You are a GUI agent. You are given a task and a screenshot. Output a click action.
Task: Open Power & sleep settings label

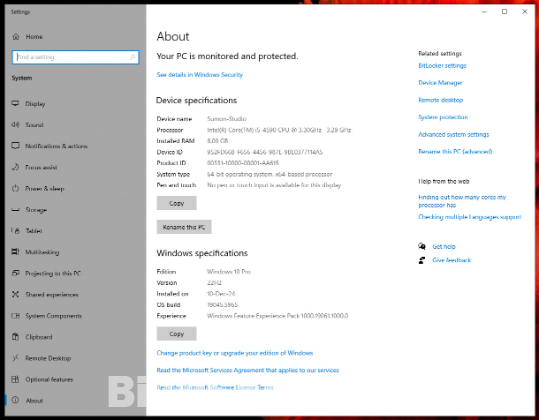pos(45,189)
